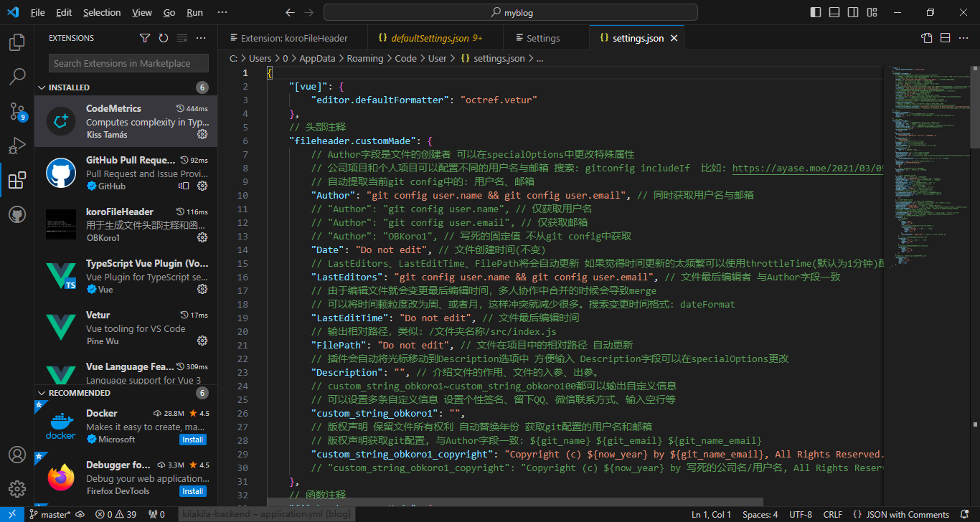980x522 pixels.
Task: Close the settings.json tab
Action: (674, 38)
